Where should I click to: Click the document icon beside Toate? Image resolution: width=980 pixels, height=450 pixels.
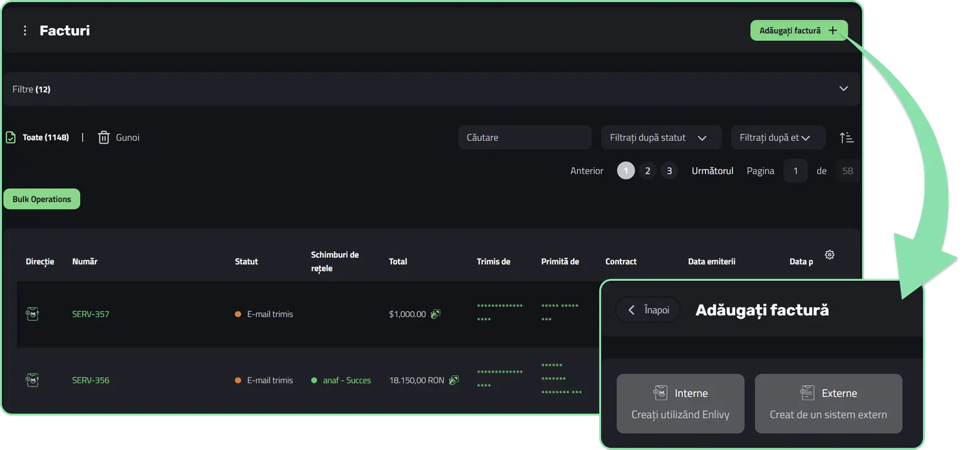coord(11,137)
